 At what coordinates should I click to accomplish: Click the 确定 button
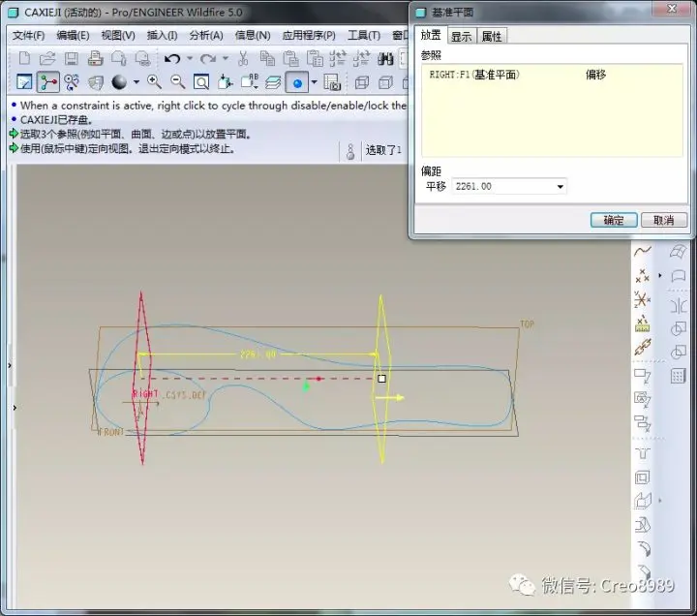point(614,220)
